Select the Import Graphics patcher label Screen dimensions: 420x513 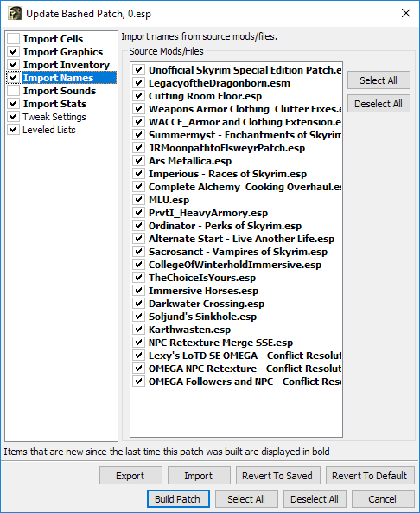(x=63, y=52)
